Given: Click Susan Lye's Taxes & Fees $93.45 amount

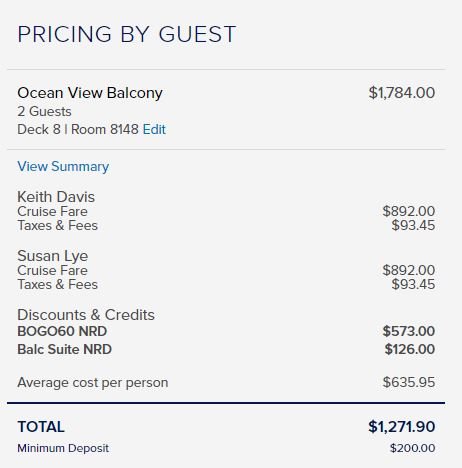Looking at the screenshot, I should pyautogui.click(x=413, y=285).
